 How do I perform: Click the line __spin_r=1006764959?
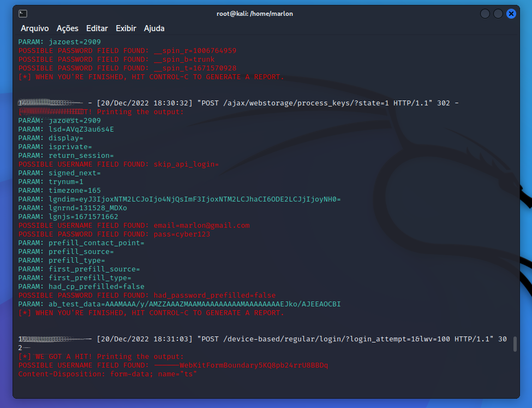[127, 51]
